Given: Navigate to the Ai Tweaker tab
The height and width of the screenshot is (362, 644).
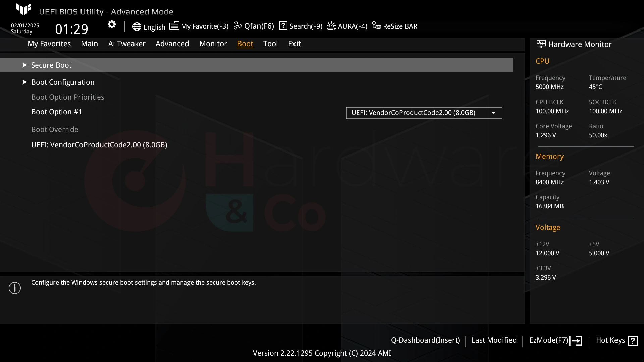Looking at the screenshot, I should (x=127, y=43).
